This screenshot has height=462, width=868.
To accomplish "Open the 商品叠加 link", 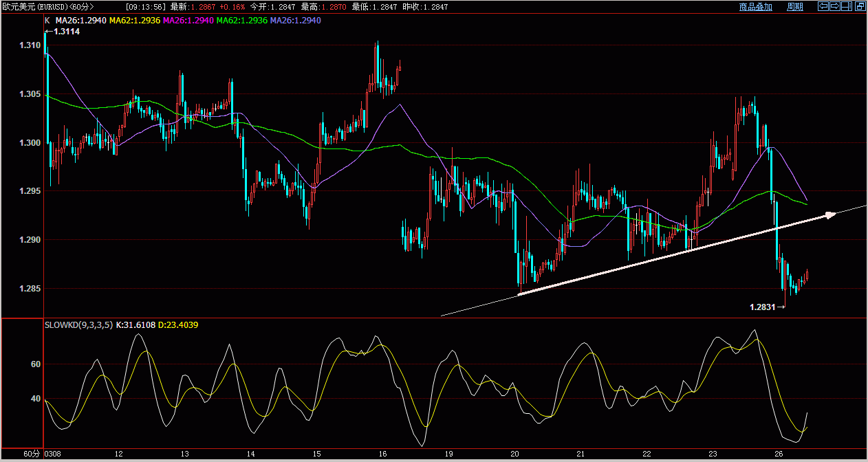I will point(756,7).
